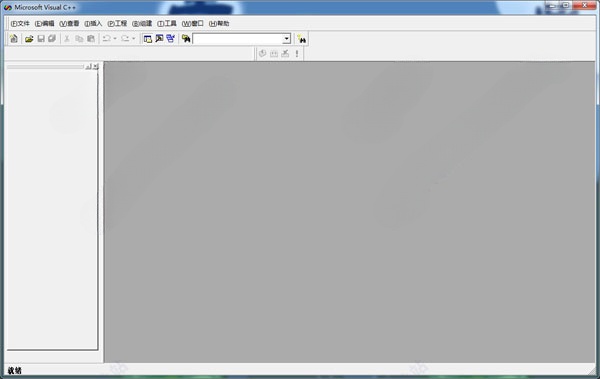Screen dimensions: 600x379
Task: Expand the Undo history dropdown arrow
Action: click(x=115, y=39)
